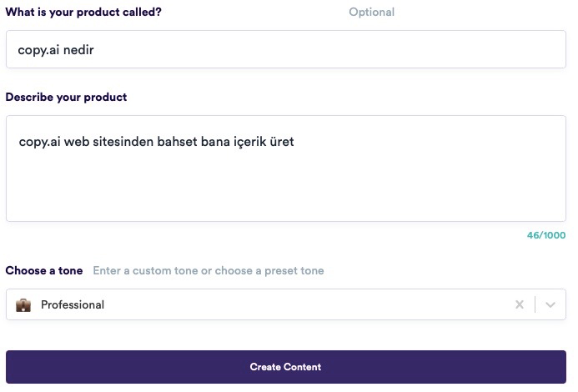This screenshot has height=392, width=578.
Task: Click the Enter a custom tone hint text
Action: click(x=209, y=271)
